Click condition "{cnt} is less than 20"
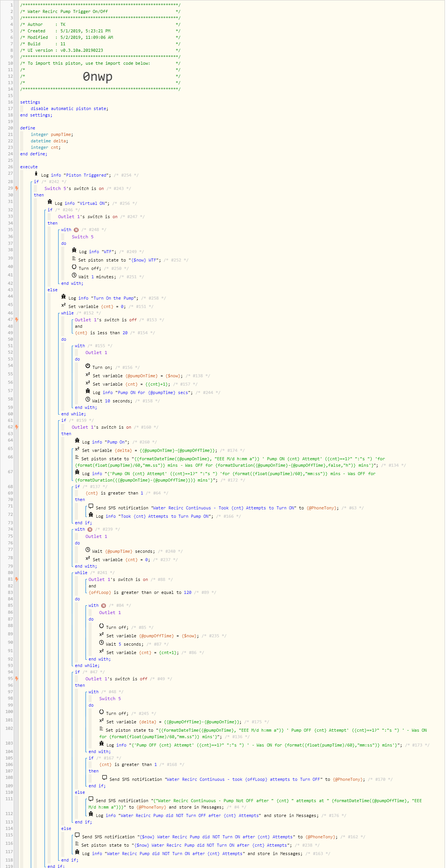This screenshot has height=868, width=448. point(101,333)
